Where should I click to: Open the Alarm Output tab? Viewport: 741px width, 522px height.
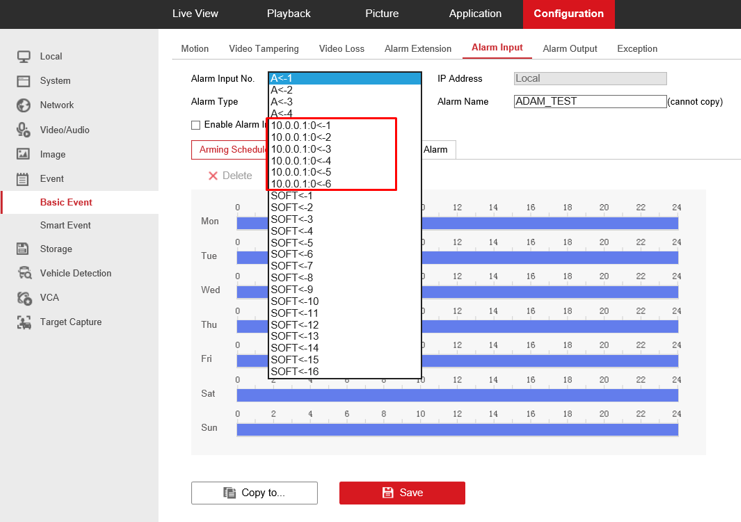tap(570, 49)
